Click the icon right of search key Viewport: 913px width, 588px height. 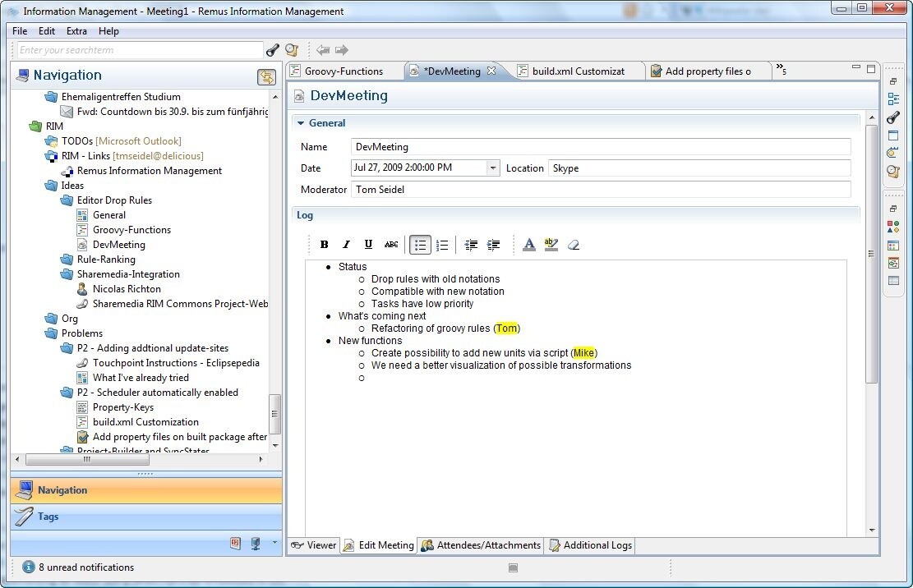pos(291,50)
